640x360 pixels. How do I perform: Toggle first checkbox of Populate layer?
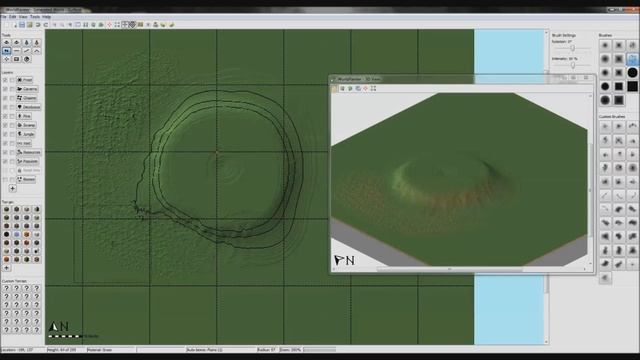(x=5, y=161)
